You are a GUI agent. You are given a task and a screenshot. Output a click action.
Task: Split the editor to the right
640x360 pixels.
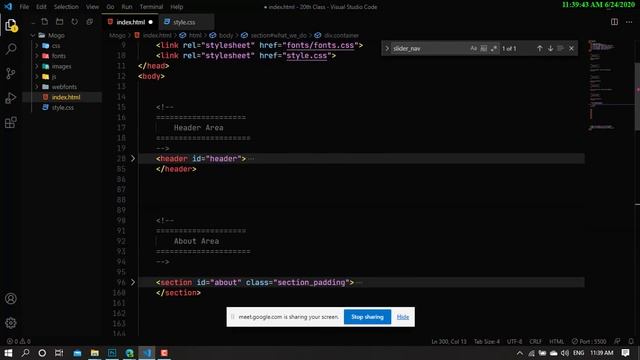pos(614,22)
